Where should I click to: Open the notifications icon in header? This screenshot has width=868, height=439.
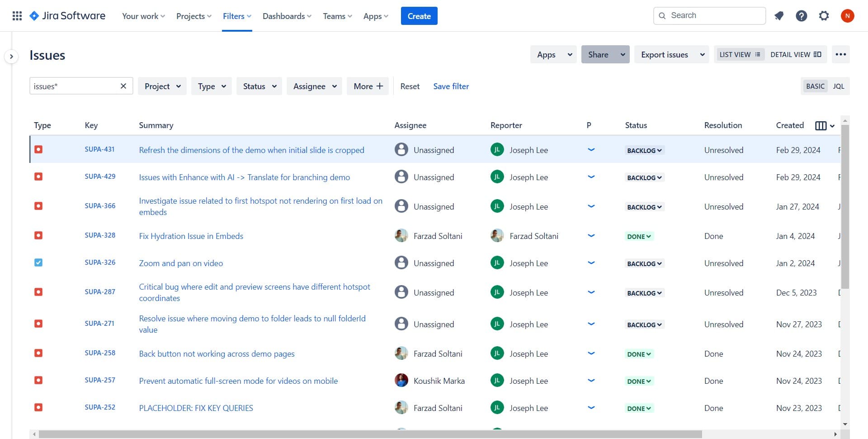pos(778,16)
